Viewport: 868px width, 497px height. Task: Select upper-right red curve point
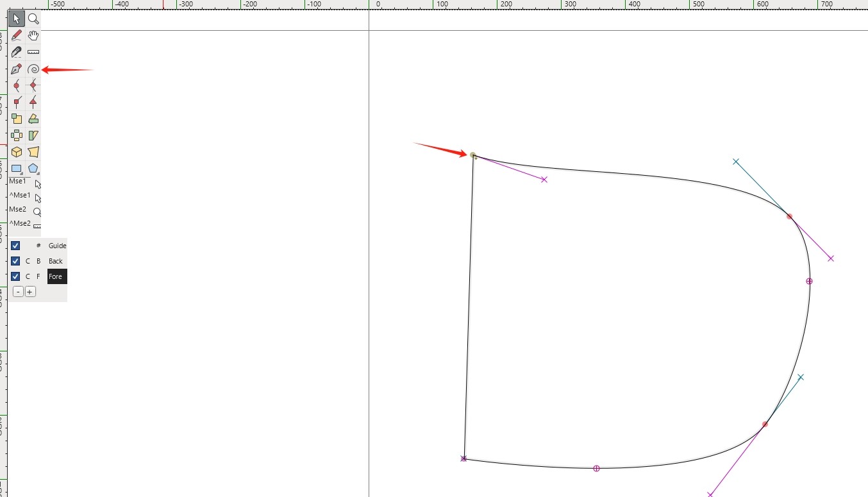(789, 217)
